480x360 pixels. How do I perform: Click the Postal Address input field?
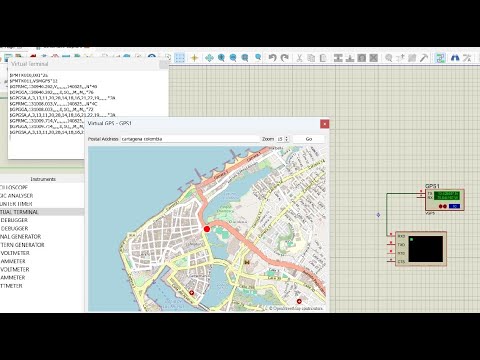pyautogui.click(x=190, y=139)
